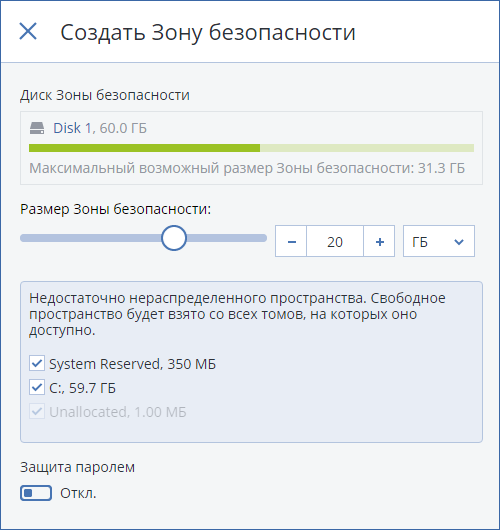Click the size value field showing 20
This screenshot has height=530, width=500.
point(335,241)
